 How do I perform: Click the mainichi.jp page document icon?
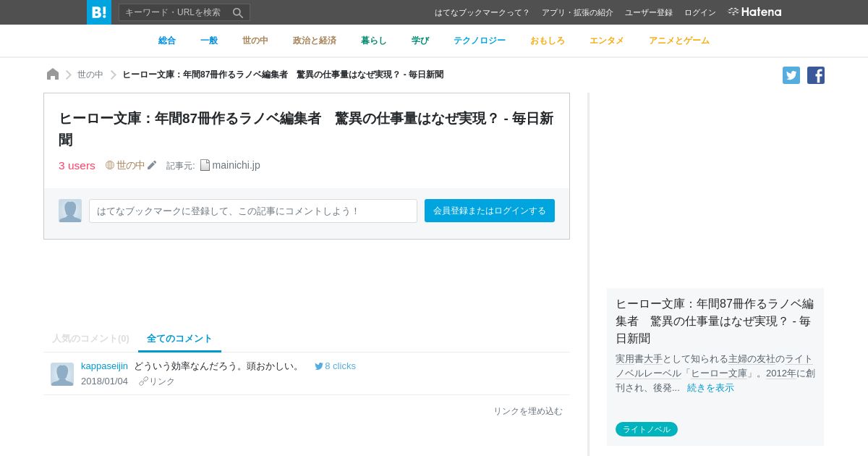205,165
